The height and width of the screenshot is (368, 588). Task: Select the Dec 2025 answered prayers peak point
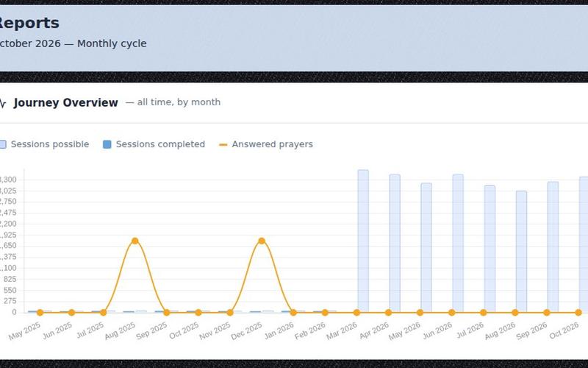point(262,241)
